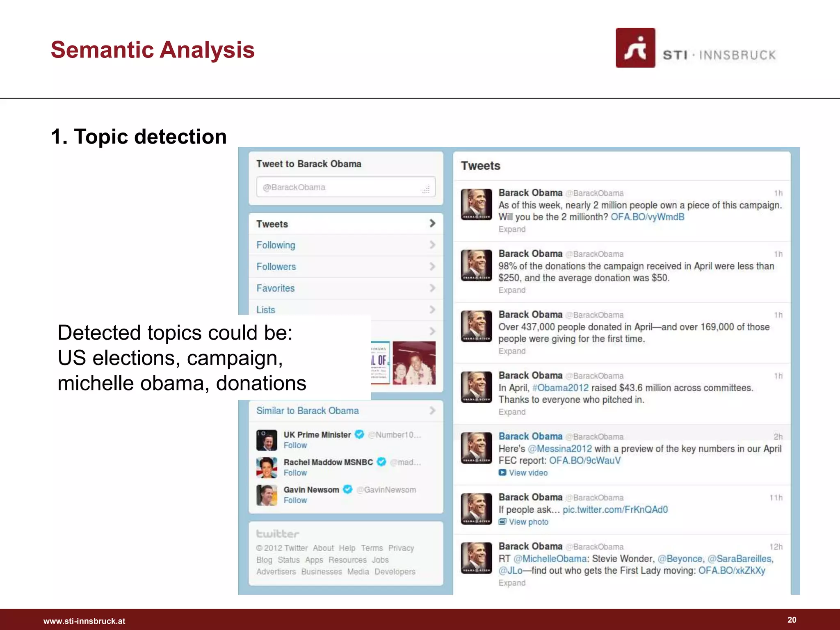Viewport: 840px width, 630px height.
Task: Open the Lists sidebar tab
Action: pyautogui.click(x=346, y=310)
